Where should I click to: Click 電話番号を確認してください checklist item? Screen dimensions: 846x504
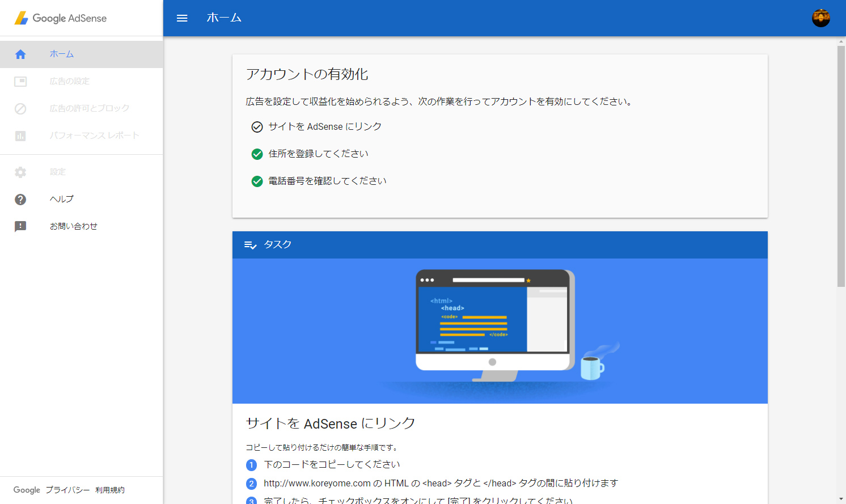click(x=327, y=181)
